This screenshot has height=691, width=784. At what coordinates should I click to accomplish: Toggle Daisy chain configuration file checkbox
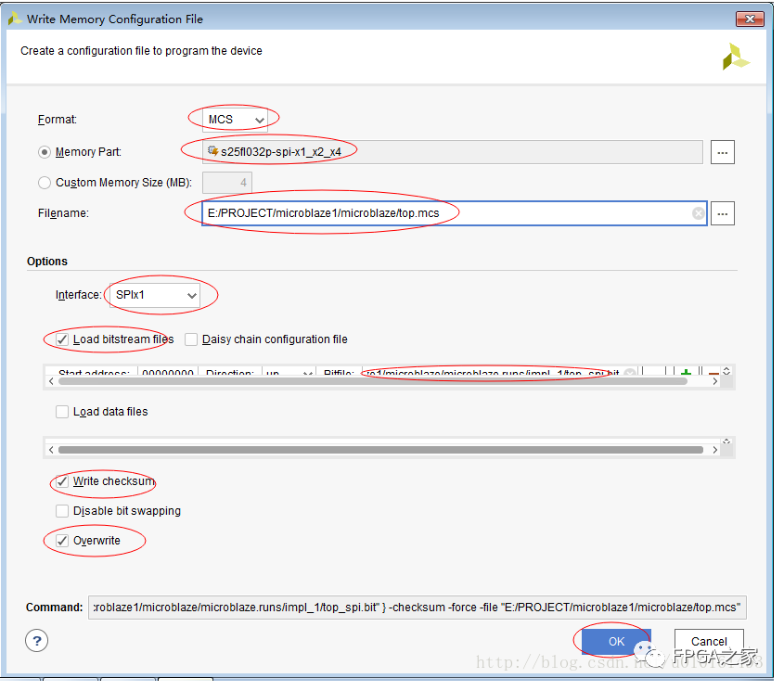pos(191,339)
